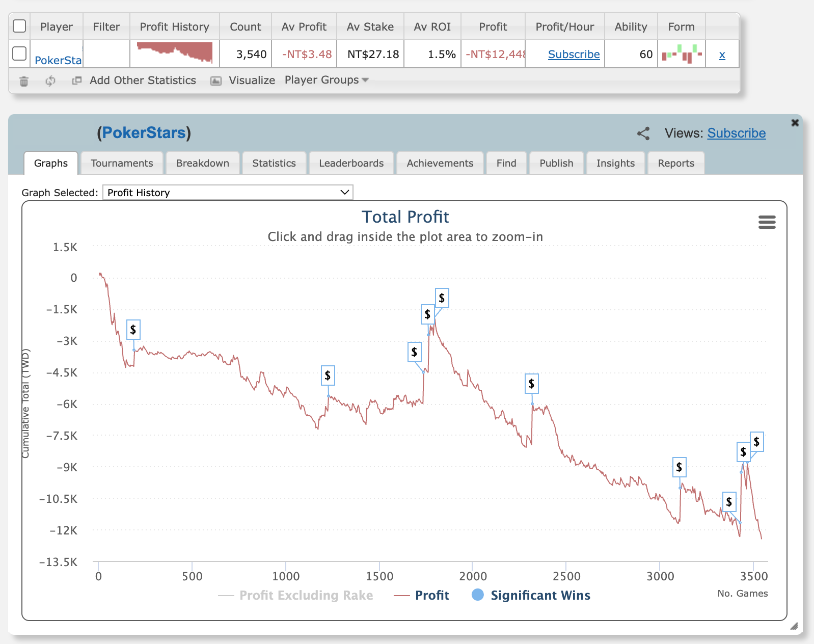
Task: Open the Leaderboards tab
Action: 351,163
